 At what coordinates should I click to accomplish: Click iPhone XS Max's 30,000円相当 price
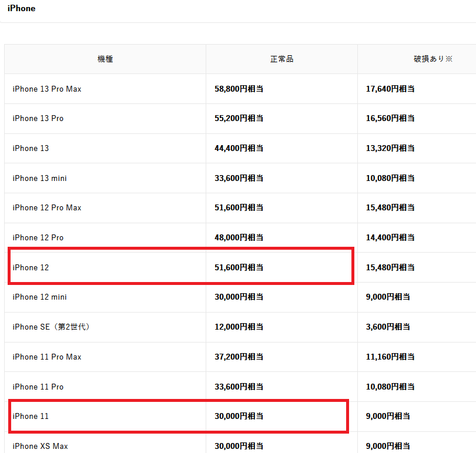[x=239, y=447]
